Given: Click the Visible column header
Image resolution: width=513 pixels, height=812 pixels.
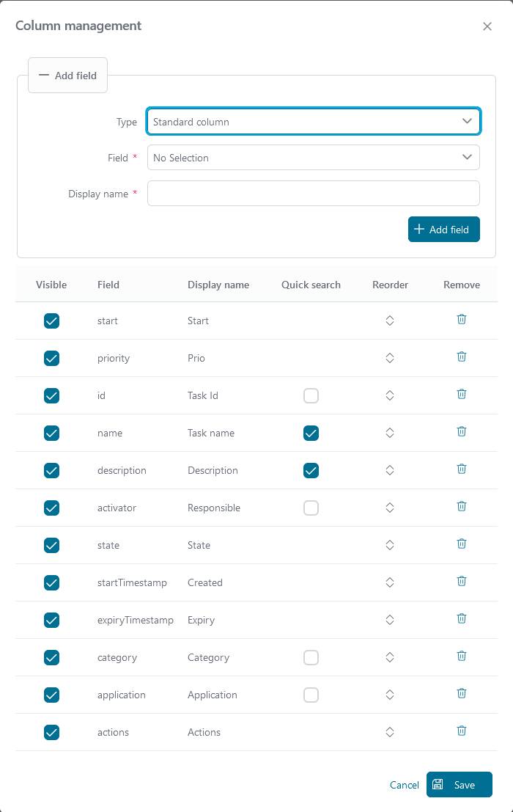Looking at the screenshot, I should tap(51, 285).
